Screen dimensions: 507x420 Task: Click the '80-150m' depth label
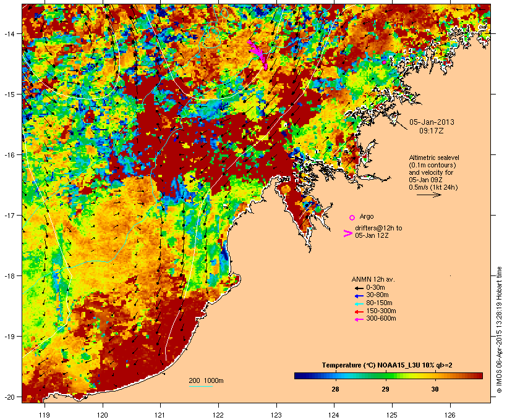(x=379, y=303)
